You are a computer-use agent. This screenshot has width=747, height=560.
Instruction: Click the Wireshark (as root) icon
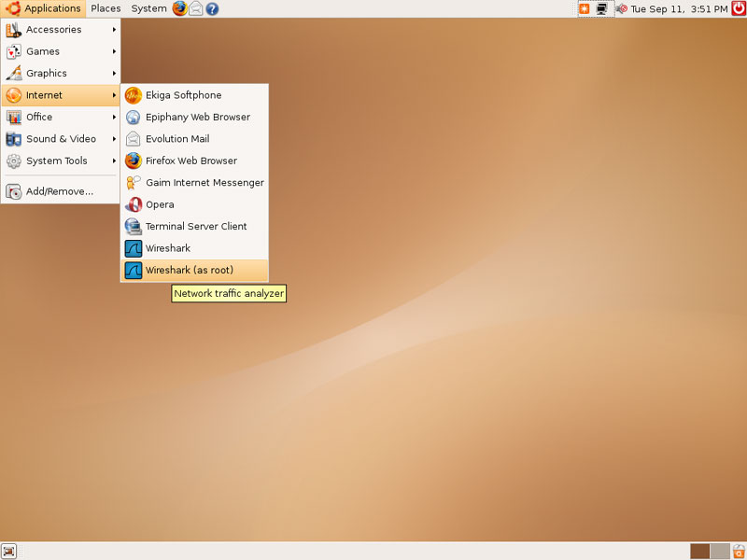pyautogui.click(x=133, y=271)
